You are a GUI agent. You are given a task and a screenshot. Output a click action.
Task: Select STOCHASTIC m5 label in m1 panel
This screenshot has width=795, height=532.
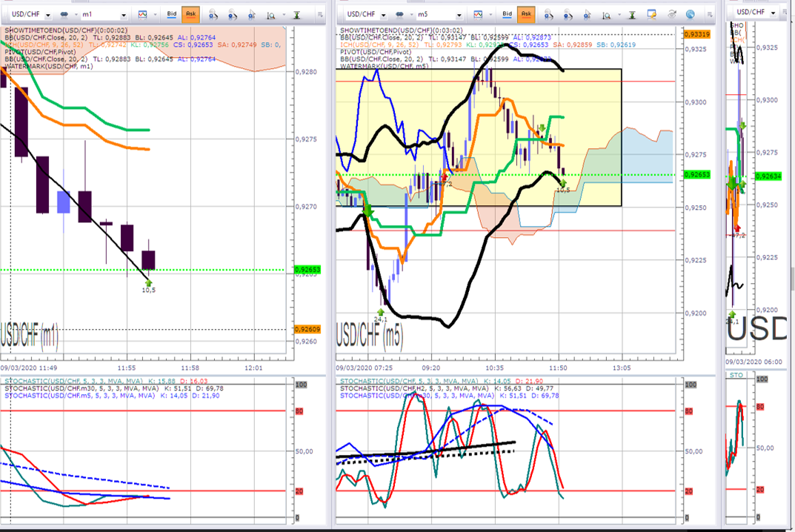pyautogui.click(x=112, y=395)
